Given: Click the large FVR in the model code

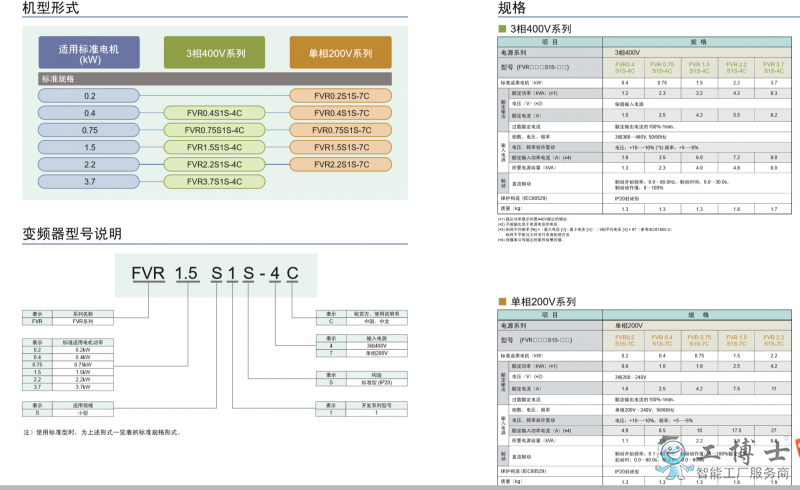Looking at the screenshot, I should (x=148, y=273).
